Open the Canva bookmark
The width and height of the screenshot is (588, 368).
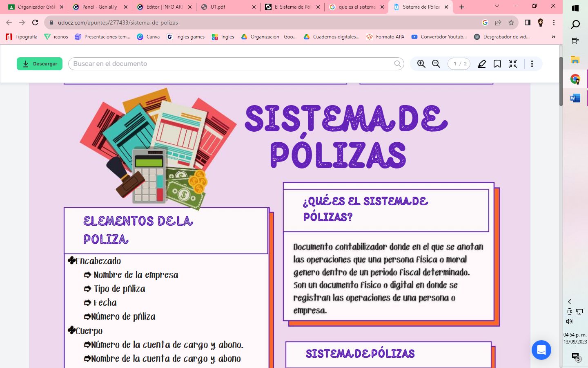[148, 37]
